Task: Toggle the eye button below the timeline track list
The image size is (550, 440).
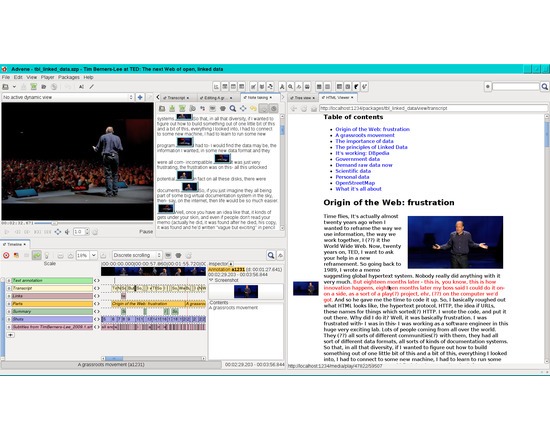Action: click(x=11, y=335)
